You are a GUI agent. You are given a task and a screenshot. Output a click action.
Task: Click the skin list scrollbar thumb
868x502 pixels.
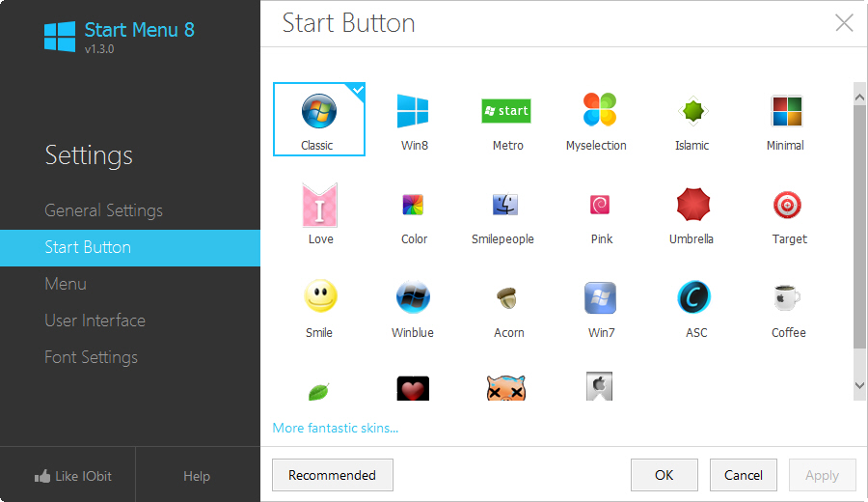pos(859,227)
